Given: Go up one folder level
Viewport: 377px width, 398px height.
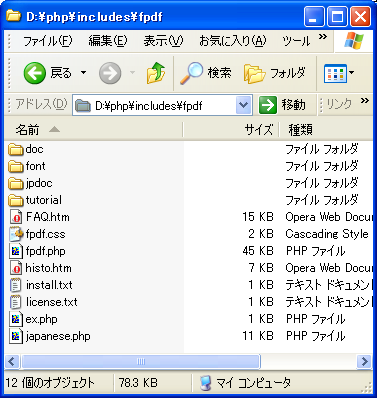Looking at the screenshot, I should click(x=156, y=72).
